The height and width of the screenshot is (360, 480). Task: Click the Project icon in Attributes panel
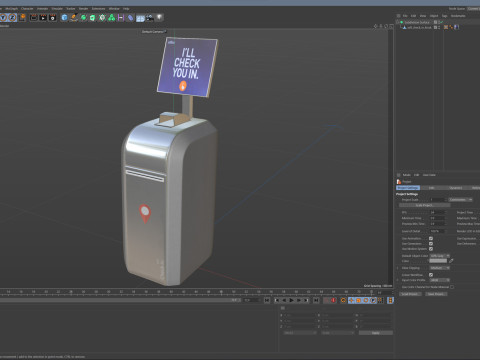tap(399, 181)
